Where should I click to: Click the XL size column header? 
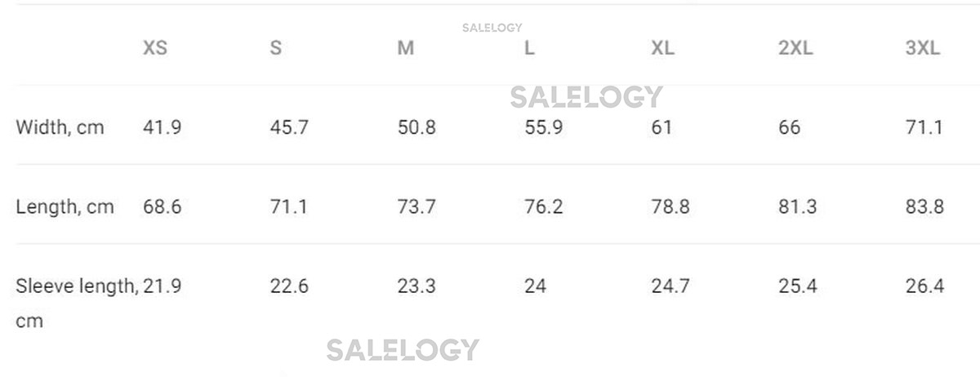[x=663, y=48]
